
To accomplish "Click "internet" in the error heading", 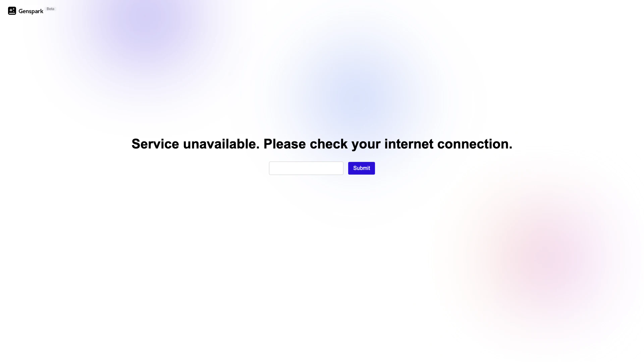I will (409, 144).
